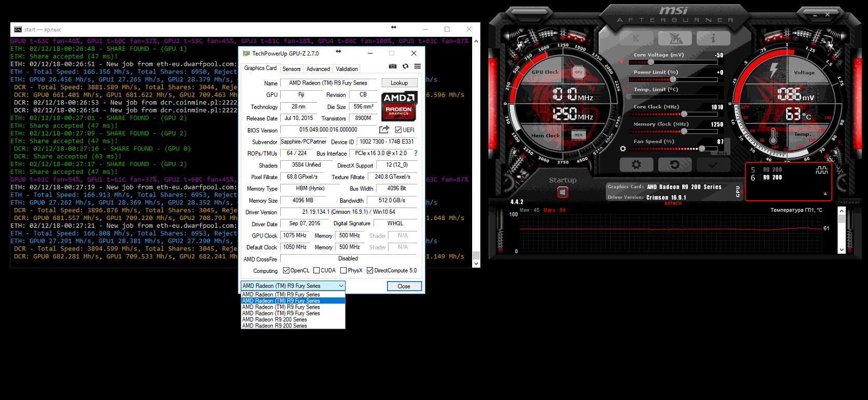Click the command window scrollbar down arrow
The width and height of the screenshot is (868, 400).
click(476, 264)
